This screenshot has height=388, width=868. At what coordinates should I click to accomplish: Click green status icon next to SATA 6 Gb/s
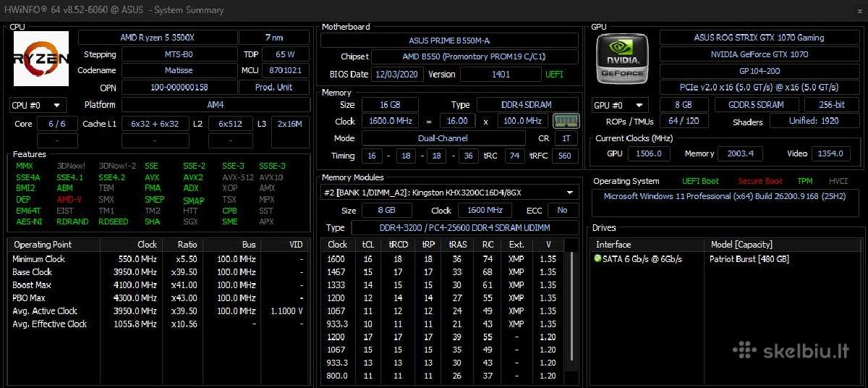(x=597, y=258)
